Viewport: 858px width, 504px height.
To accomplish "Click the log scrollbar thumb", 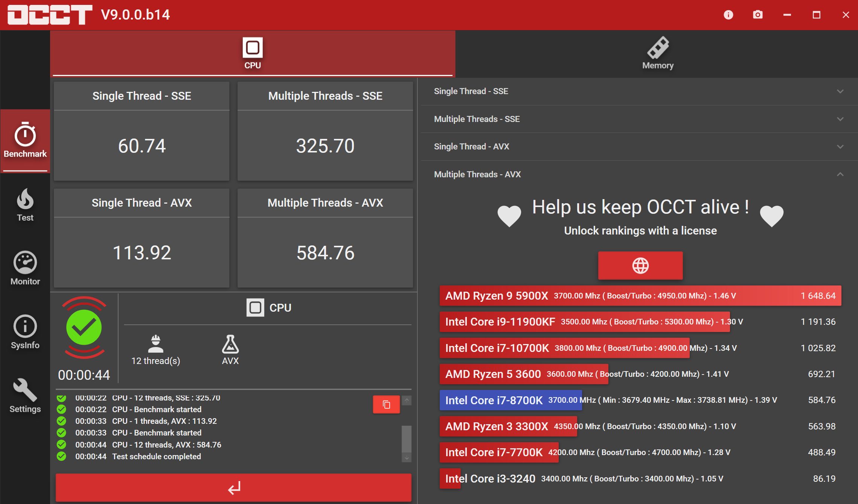I will (406, 439).
